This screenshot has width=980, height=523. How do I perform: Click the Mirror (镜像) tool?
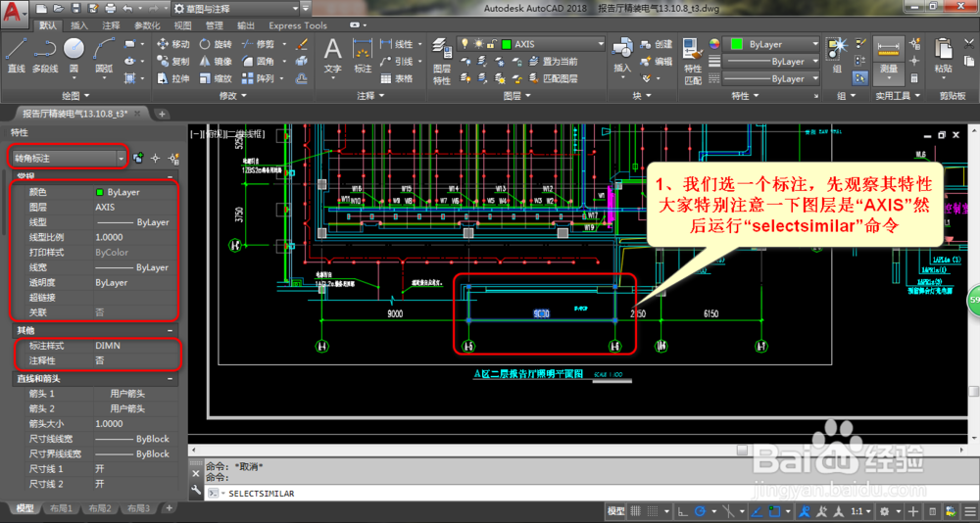pyautogui.click(x=216, y=62)
